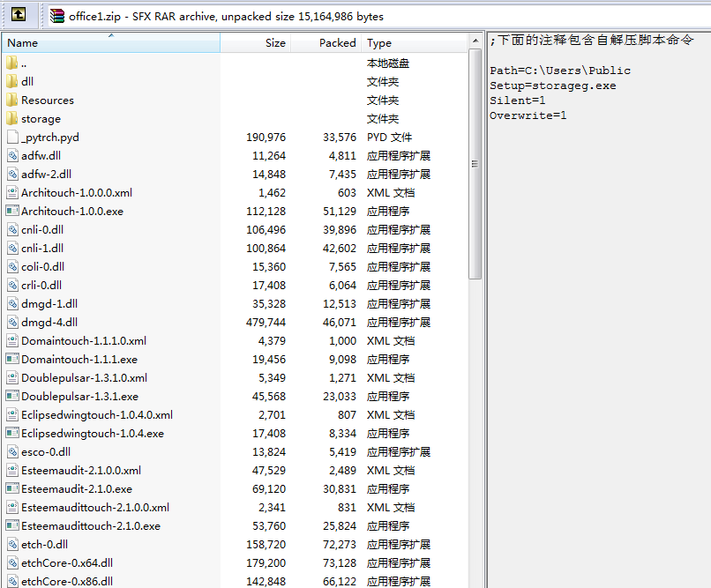Click the cnli-1.dll file icon

coord(12,249)
